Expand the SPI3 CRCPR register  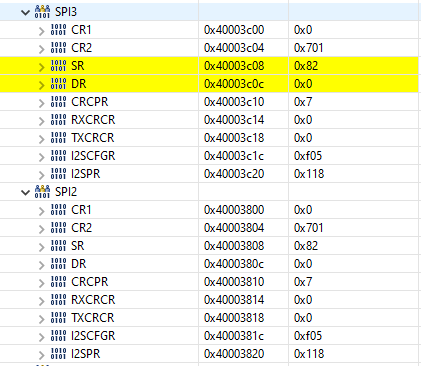coord(41,103)
